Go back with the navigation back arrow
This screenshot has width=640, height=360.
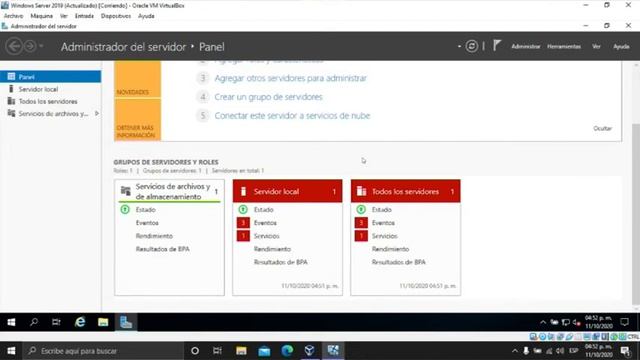(14, 46)
